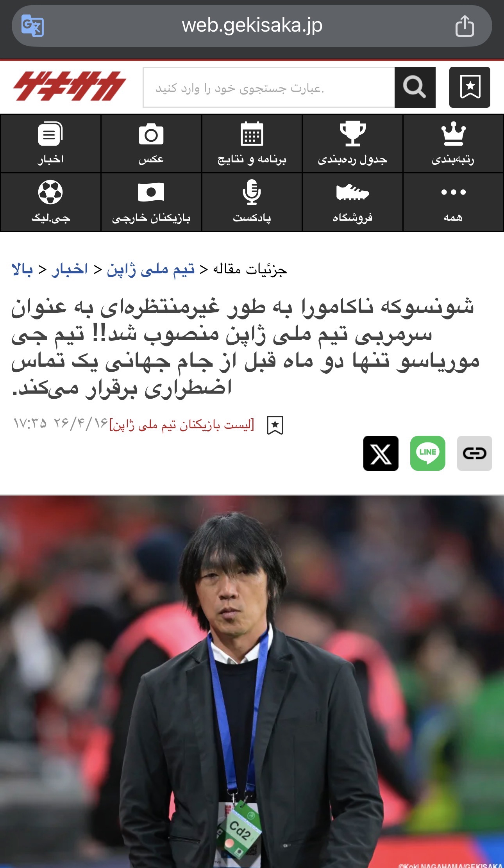This screenshot has height=868, width=504.
Task: Tap the Gekisaka red logo
Action: [70, 86]
